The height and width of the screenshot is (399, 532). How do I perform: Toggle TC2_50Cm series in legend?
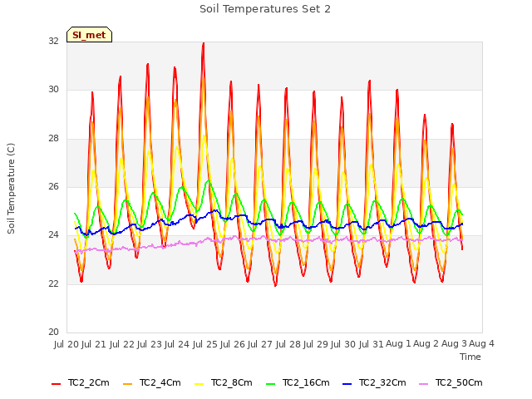point(451,382)
